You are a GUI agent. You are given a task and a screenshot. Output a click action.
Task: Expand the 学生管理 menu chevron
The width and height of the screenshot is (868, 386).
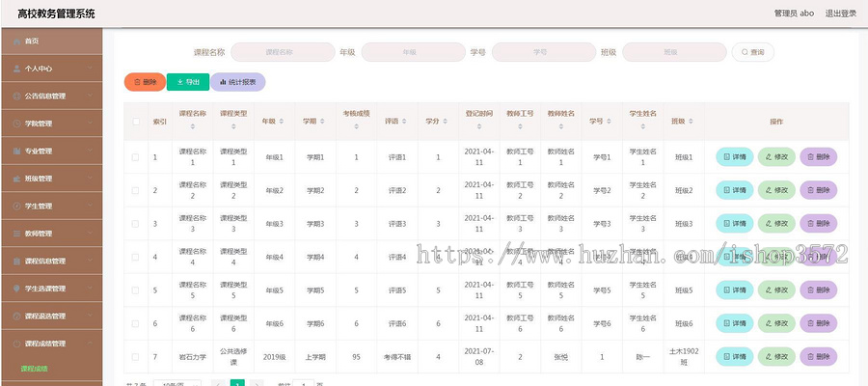click(x=91, y=206)
